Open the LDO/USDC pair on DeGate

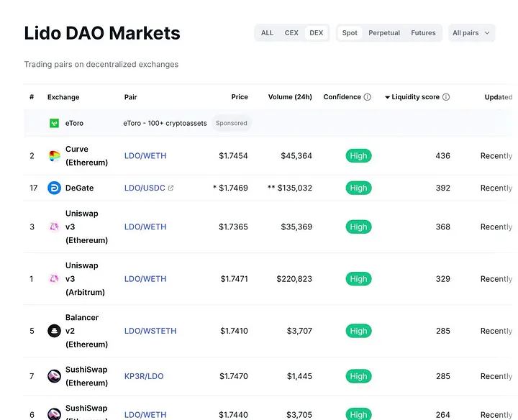(x=145, y=188)
